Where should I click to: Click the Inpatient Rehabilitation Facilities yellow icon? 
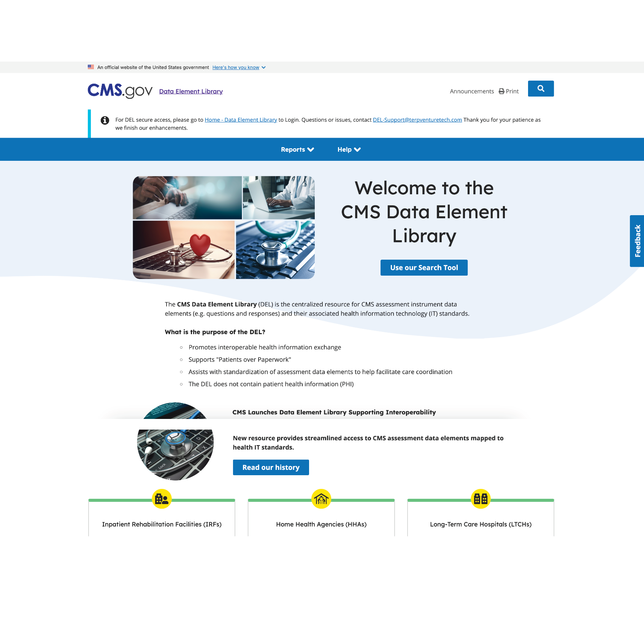[162, 499]
